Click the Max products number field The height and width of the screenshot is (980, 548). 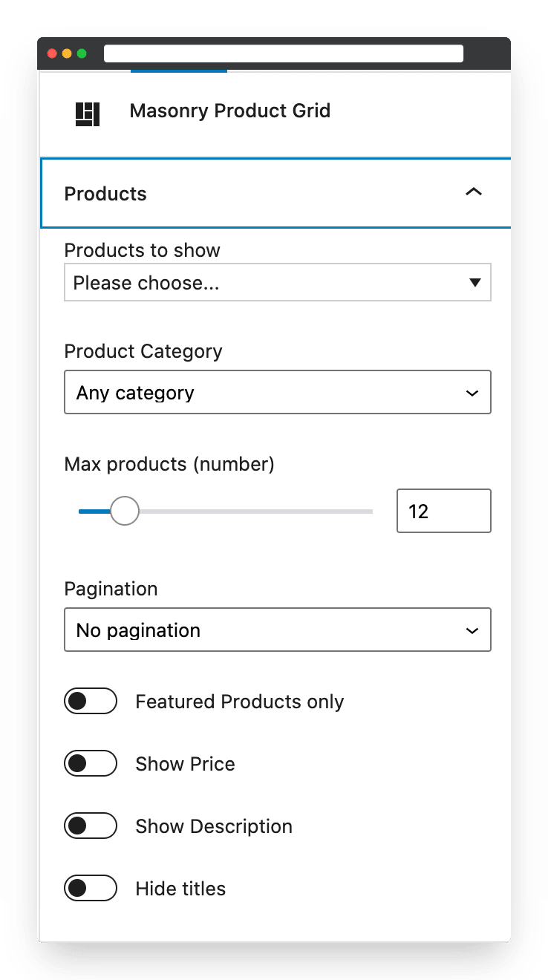click(x=444, y=511)
